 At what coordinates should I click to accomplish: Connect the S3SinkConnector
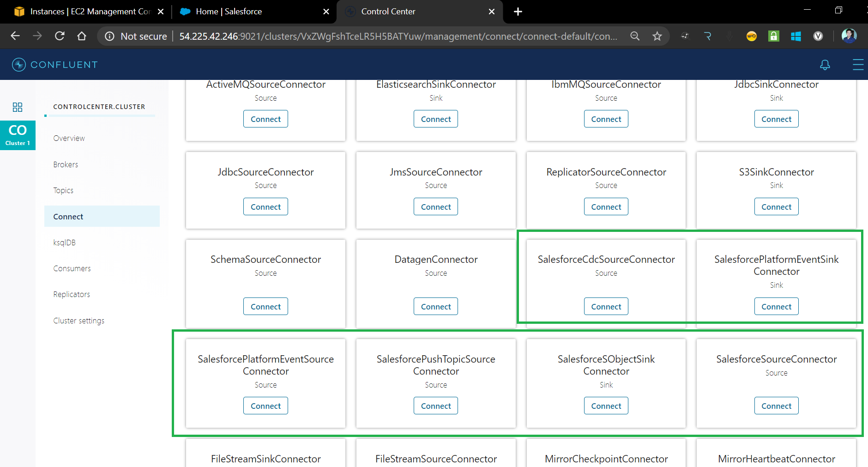[777, 206]
